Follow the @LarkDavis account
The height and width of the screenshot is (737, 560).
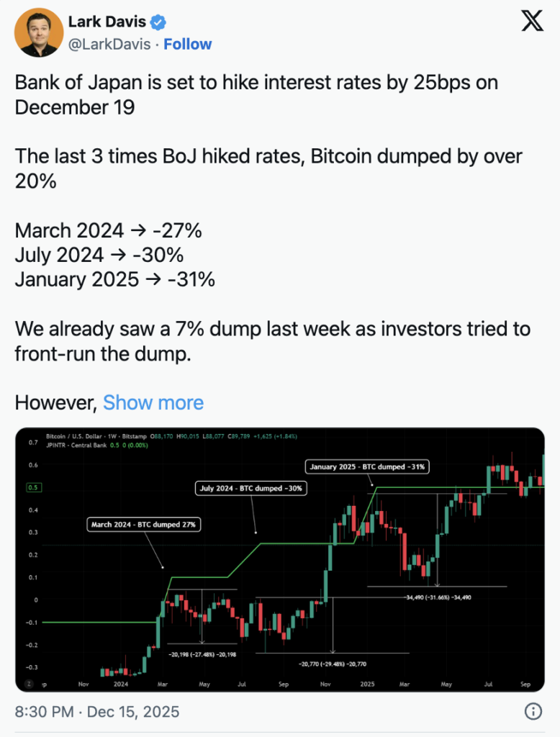188,44
